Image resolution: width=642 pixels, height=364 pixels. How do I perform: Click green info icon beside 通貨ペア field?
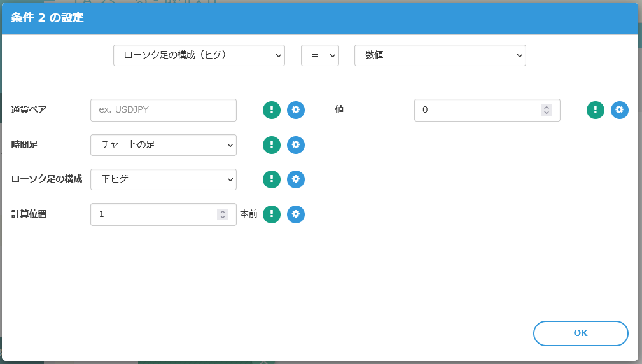pyautogui.click(x=272, y=110)
